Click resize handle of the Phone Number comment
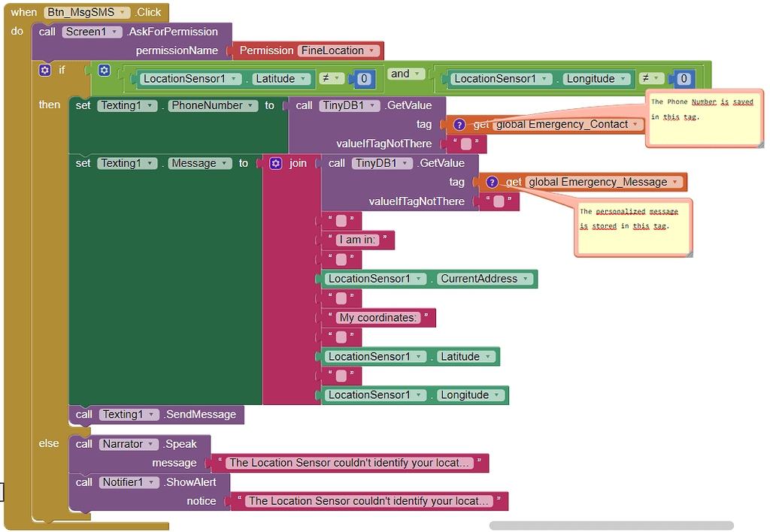The image size is (770, 532). click(x=759, y=143)
